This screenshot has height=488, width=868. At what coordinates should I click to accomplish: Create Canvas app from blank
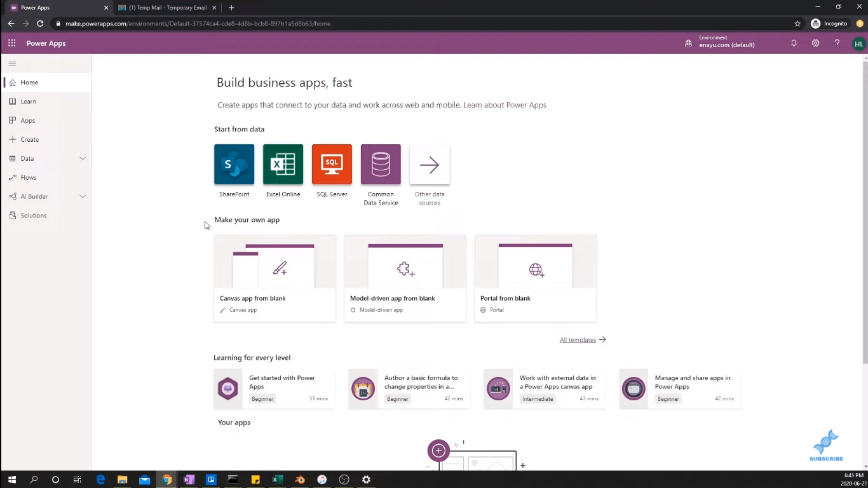click(275, 278)
